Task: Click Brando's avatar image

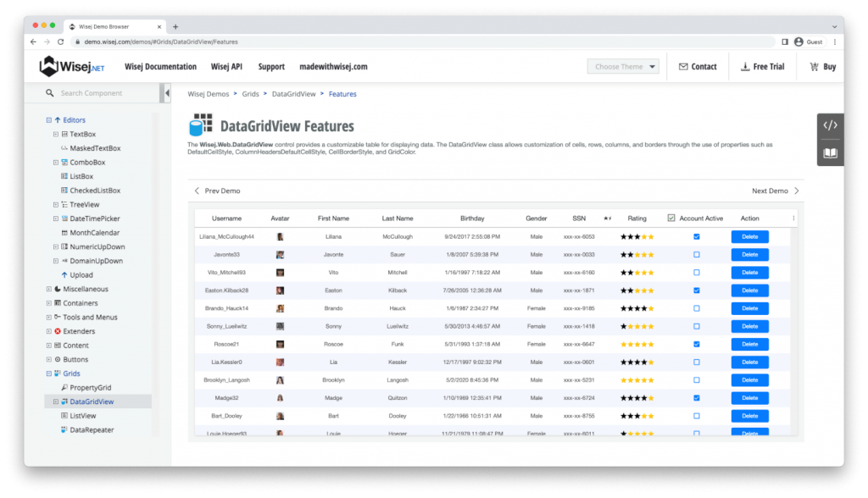Action: click(280, 308)
